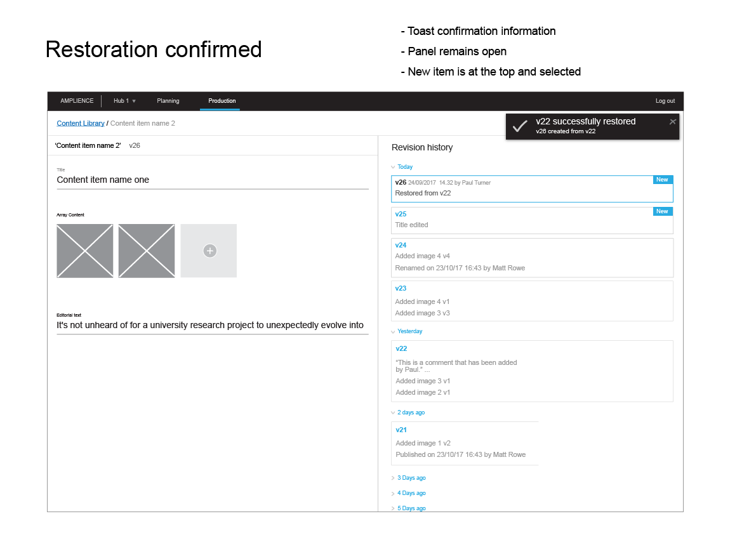Image resolution: width=756 pixels, height=535 pixels.
Task: Collapse the Yesterday revision group
Action: [393, 331]
